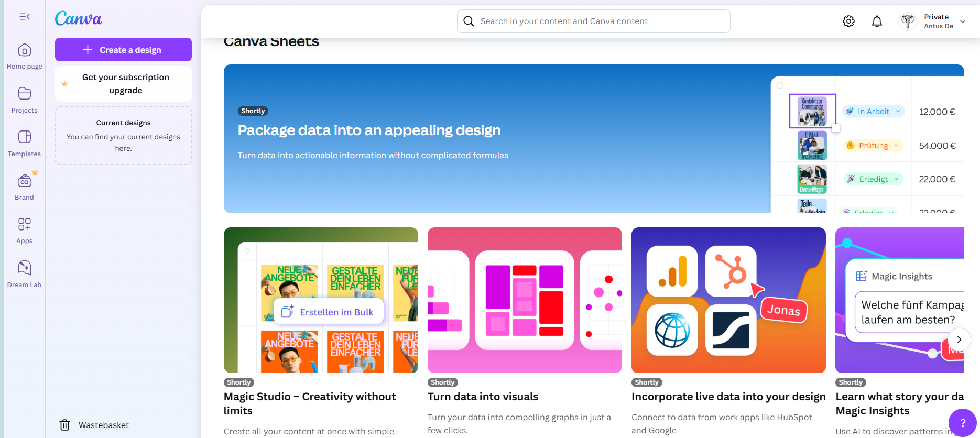
Task: Open the Home page icon
Action: (24, 50)
